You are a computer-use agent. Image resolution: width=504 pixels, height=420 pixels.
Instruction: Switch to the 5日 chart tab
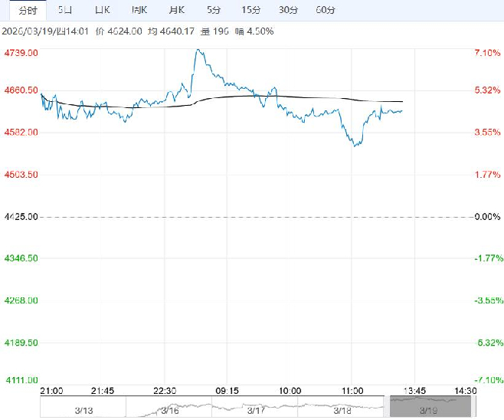pyautogui.click(x=67, y=10)
